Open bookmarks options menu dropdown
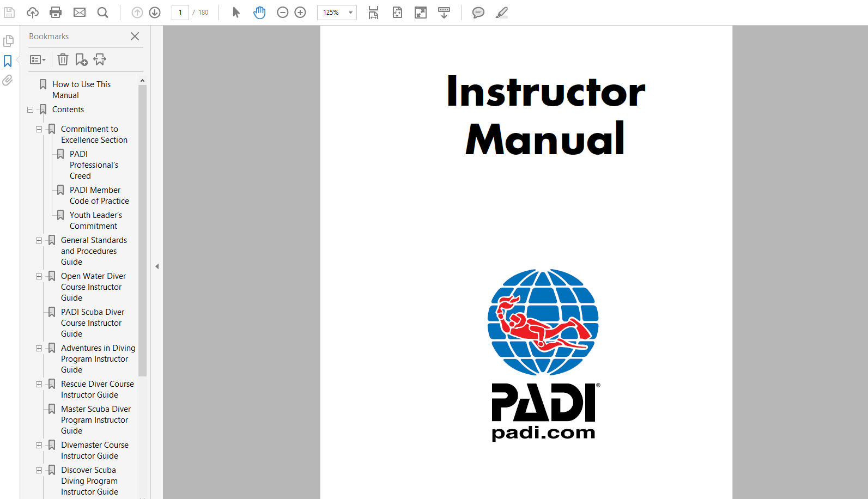 [38, 59]
